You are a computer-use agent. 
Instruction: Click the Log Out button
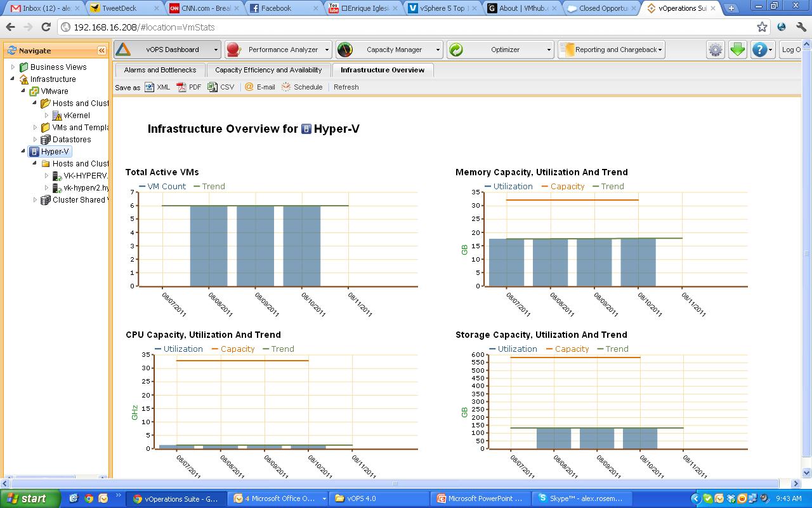(x=790, y=50)
